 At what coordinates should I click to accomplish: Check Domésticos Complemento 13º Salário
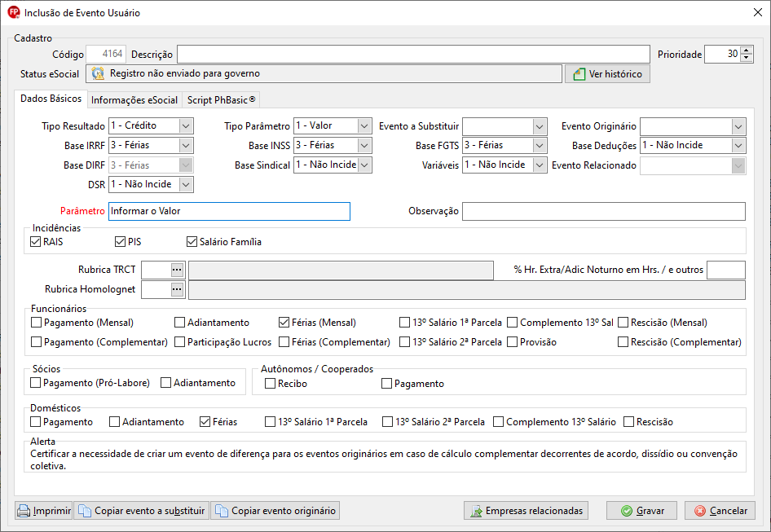499,422
